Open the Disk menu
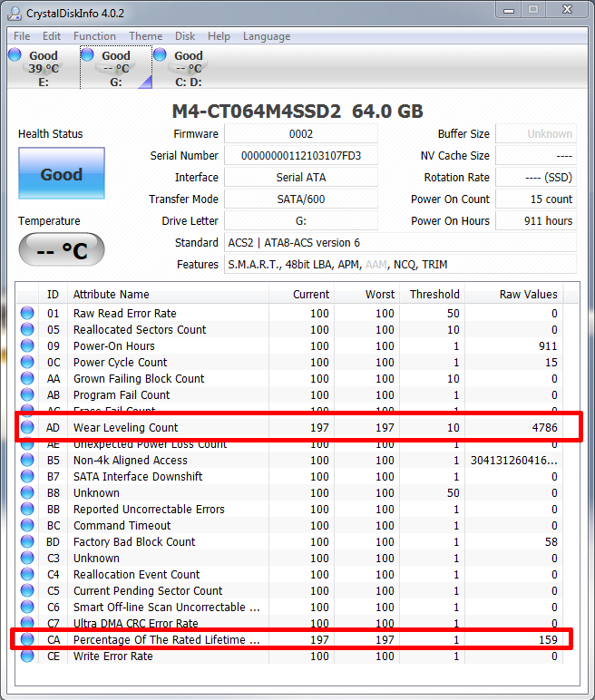595x700 pixels. (x=185, y=36)
